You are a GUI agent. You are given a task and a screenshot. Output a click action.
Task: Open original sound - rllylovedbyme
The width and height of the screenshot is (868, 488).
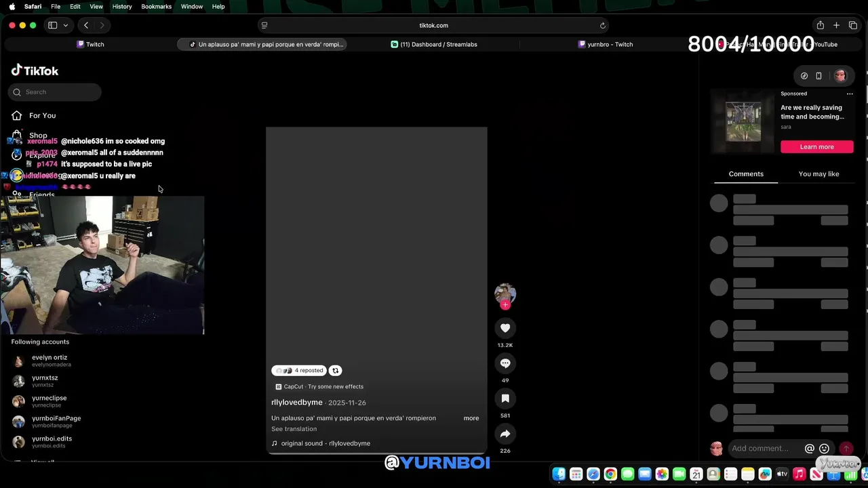coord(325,443)
